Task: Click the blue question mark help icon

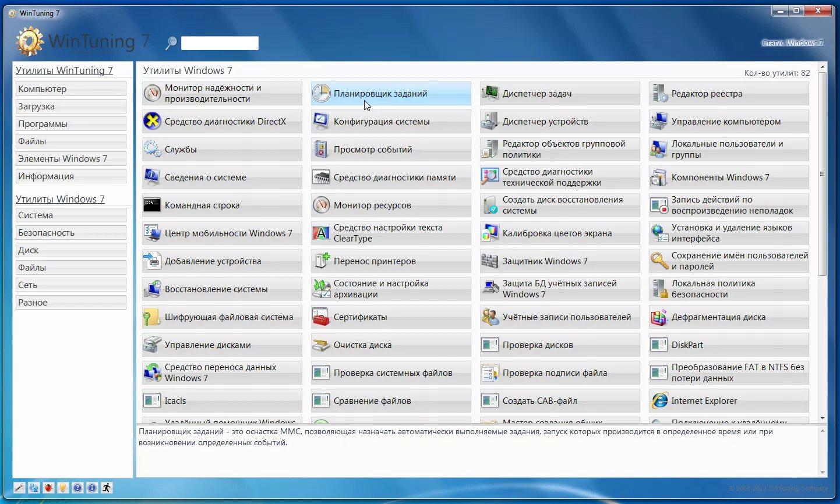Action: click(77, 488)
